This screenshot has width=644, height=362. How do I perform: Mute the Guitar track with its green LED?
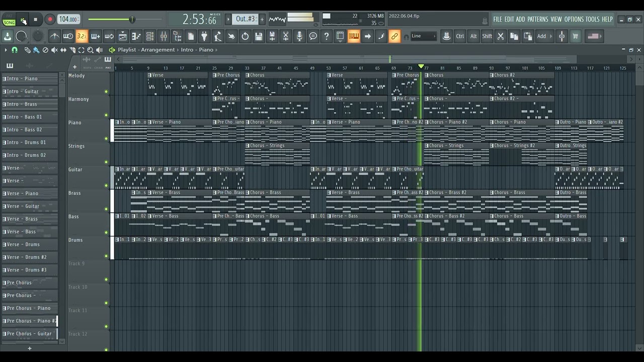pyautogui.click(x=106, y=186)
